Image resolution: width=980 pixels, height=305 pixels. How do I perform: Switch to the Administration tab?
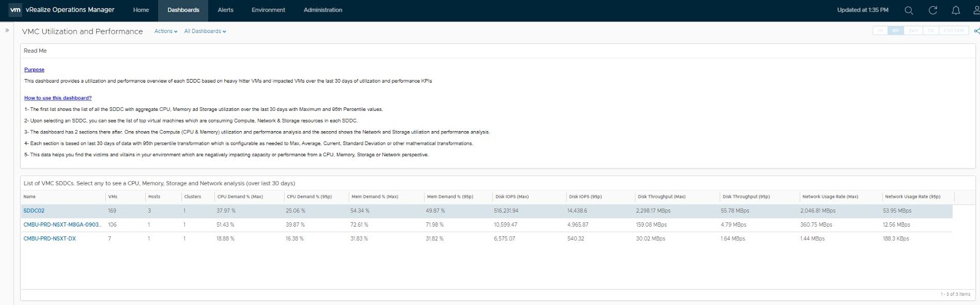point(323,10)
